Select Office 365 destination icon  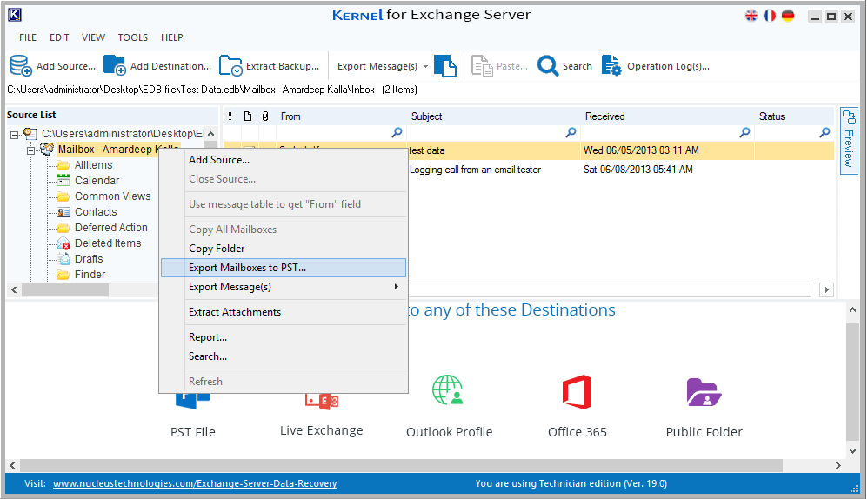pos(577,392)
